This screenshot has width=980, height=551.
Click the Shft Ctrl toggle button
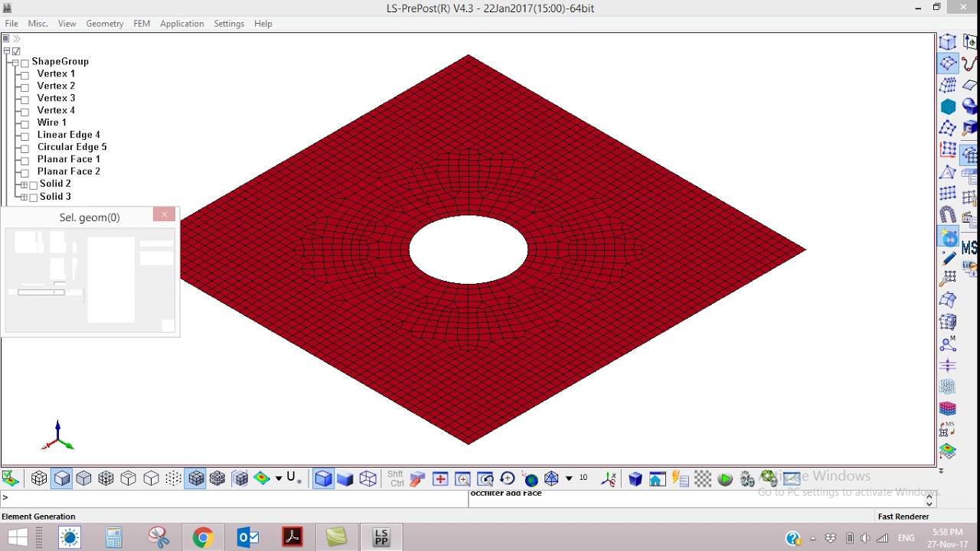396,479
